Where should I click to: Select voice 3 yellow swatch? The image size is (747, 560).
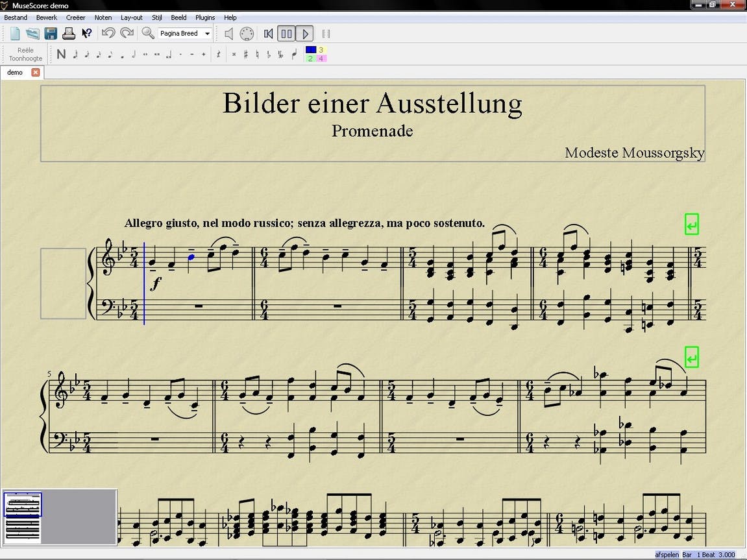click(321, 49)
